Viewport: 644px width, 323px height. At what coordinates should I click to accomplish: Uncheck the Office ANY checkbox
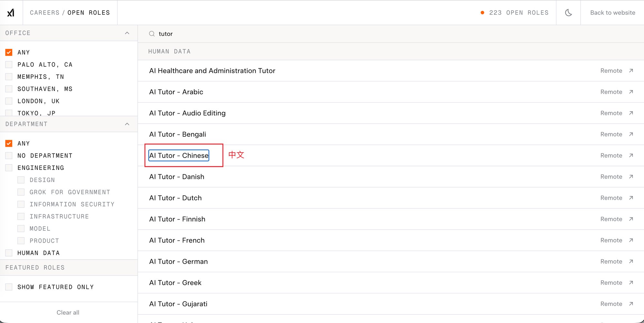tap(9, 52)
